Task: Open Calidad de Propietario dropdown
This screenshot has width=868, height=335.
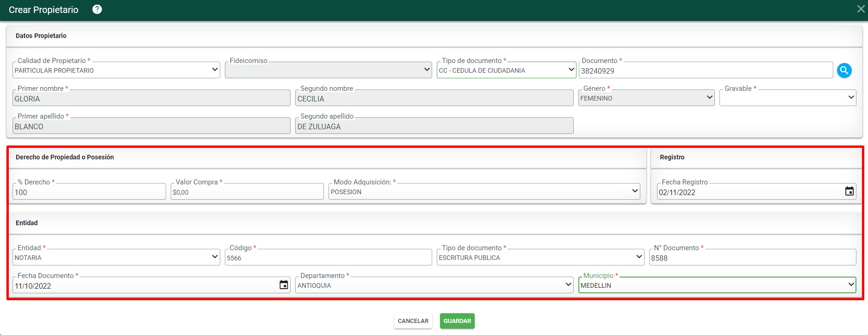Action: click(116, 70)
